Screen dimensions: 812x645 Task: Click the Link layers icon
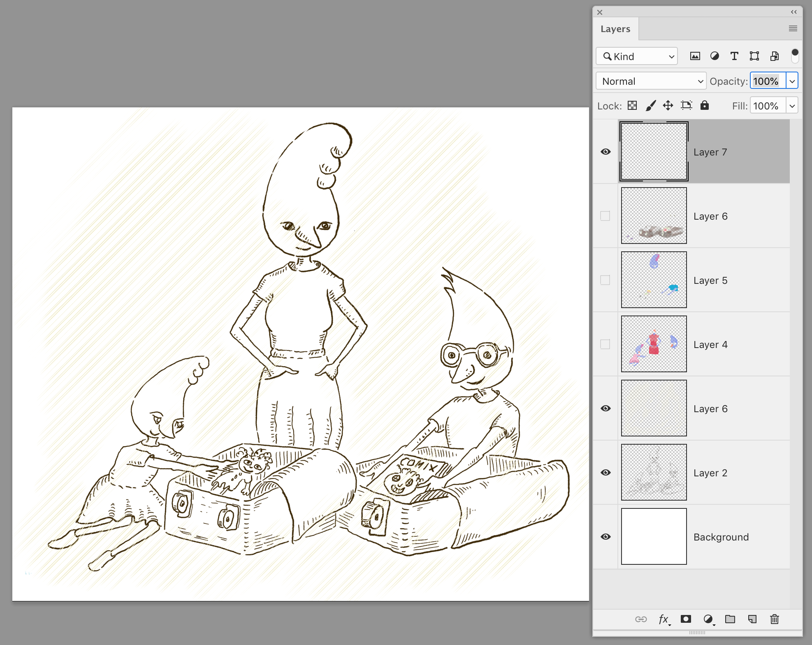point(641,619)
